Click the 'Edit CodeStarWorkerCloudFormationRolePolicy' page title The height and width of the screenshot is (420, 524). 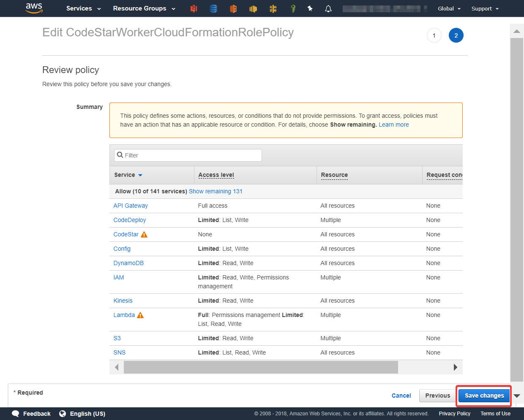pyautogui.click(x=168, y=33)
